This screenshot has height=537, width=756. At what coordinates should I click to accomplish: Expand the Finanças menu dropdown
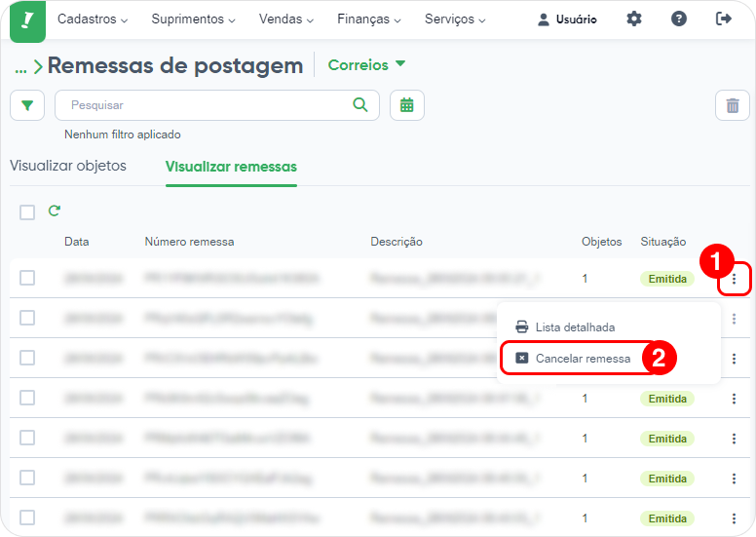point(369,19)
